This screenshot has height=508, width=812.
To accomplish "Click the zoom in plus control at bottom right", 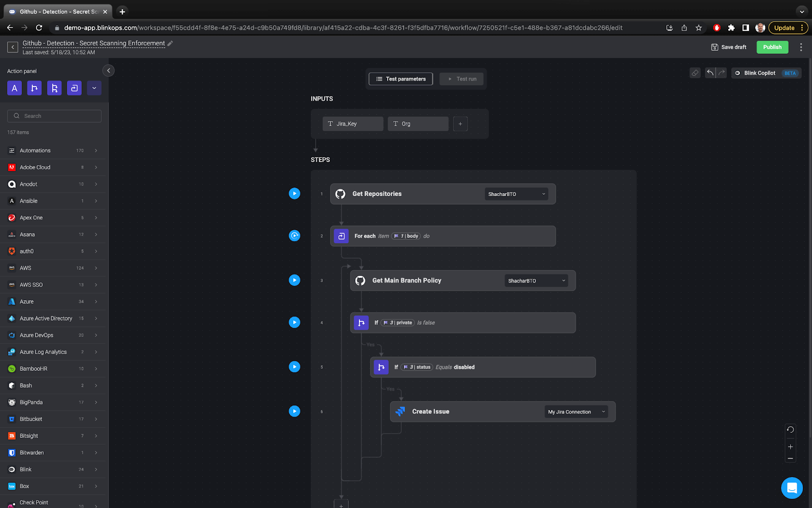I will pyautogui.click(x=790, y=447).
